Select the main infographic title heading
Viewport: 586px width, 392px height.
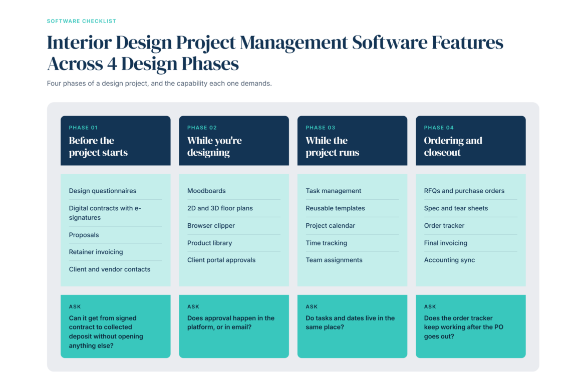275,53
